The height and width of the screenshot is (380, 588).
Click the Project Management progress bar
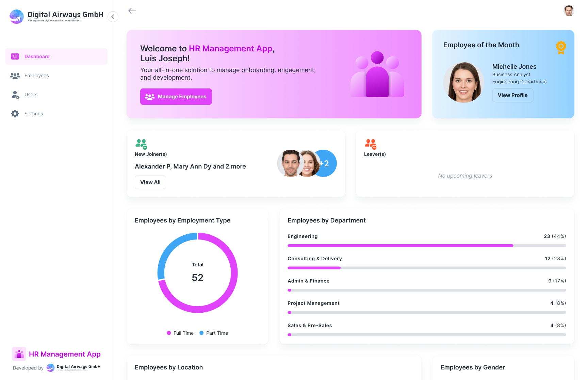coord(427,313)
